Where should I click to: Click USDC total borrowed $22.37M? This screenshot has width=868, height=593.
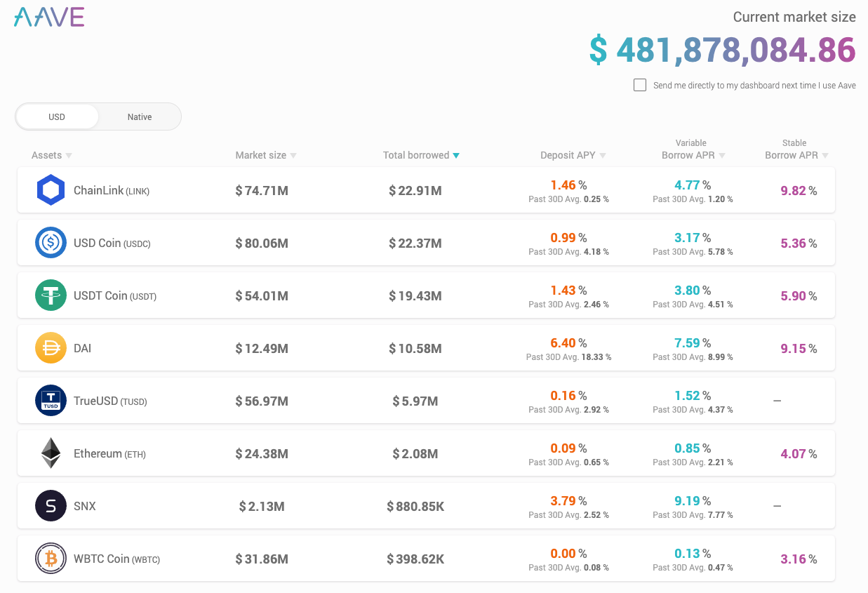(x=415, y=243)
